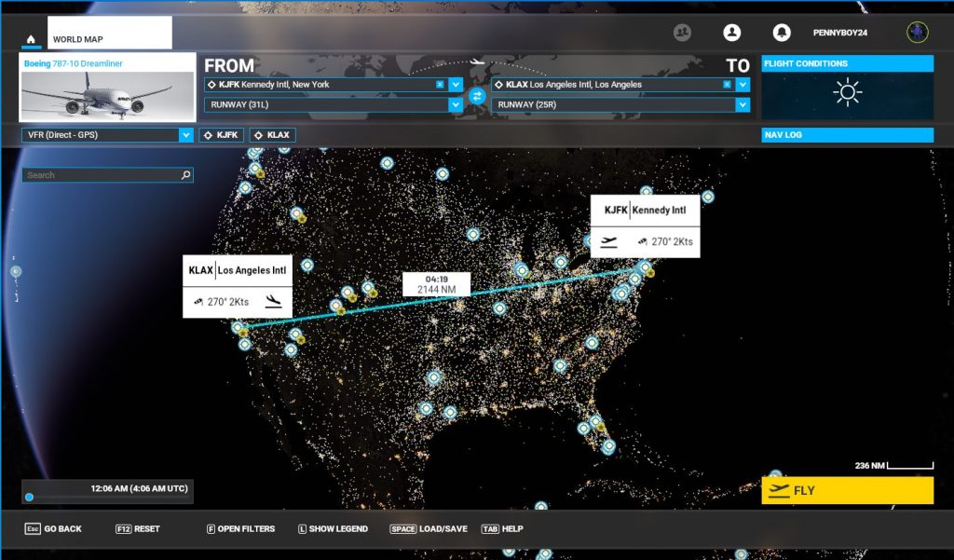Clear the KLAX arrival airport field
Image resolution: width=954 pixels, height=560 pixels.
[x=727, y=85]
